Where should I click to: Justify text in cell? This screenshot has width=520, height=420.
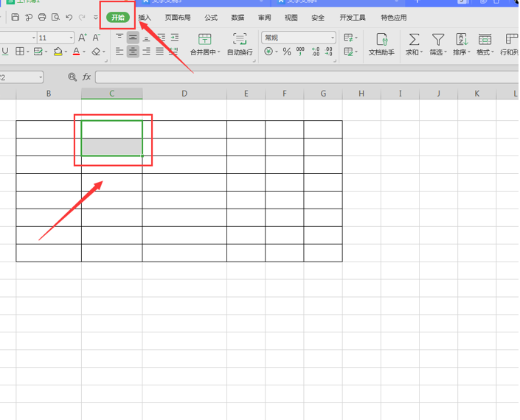160,52
